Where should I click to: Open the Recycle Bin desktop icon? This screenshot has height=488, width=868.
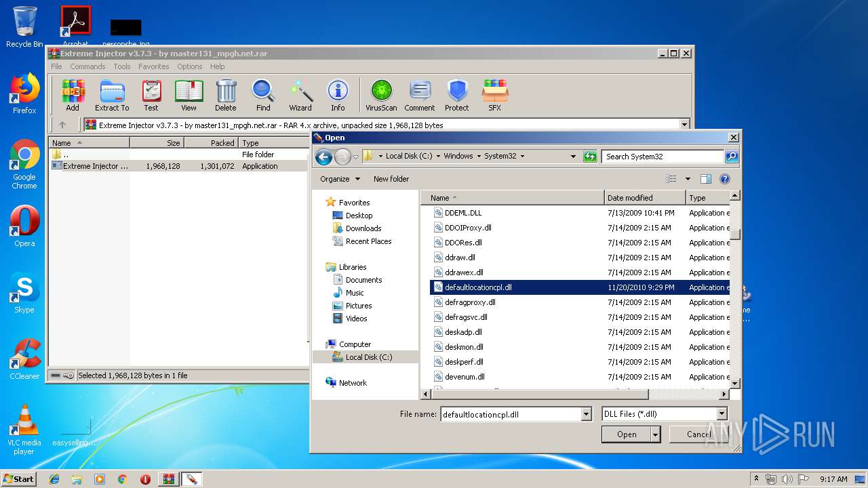pos(24,27)
